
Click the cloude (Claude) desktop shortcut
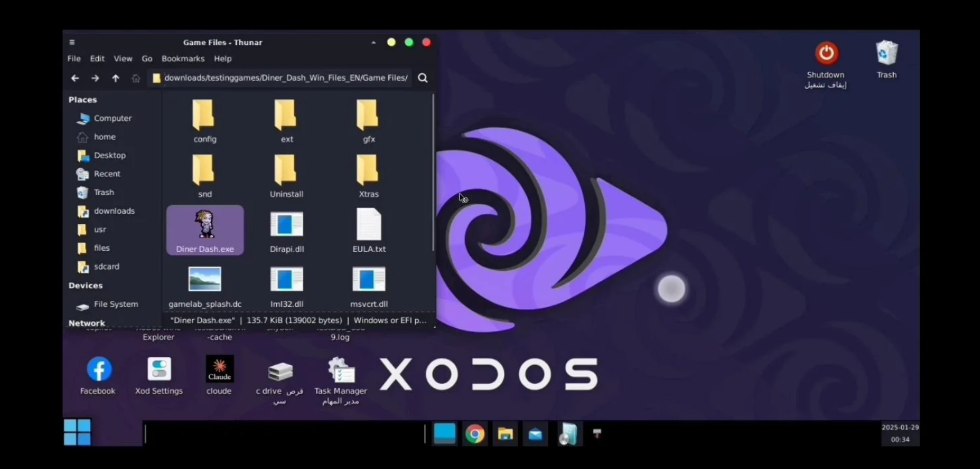pos(219,376)
